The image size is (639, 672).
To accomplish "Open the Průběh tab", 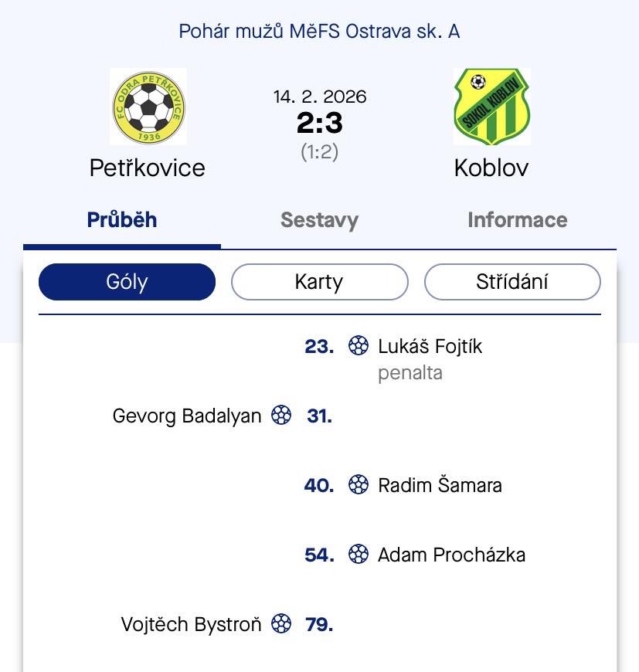I will [122, 220].
